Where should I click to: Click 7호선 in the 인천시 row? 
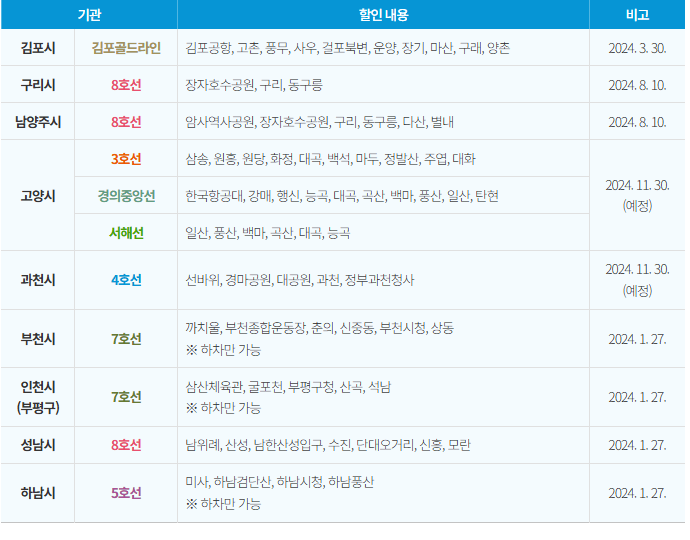126,397
